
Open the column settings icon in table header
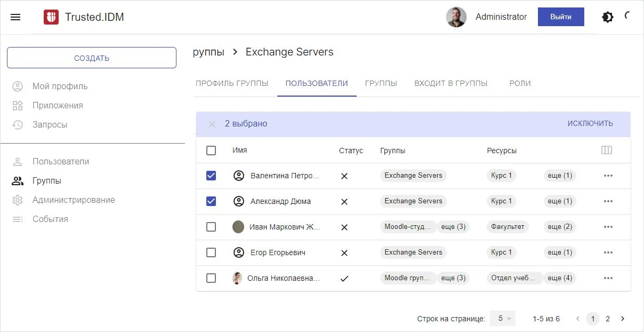point(606,151)
